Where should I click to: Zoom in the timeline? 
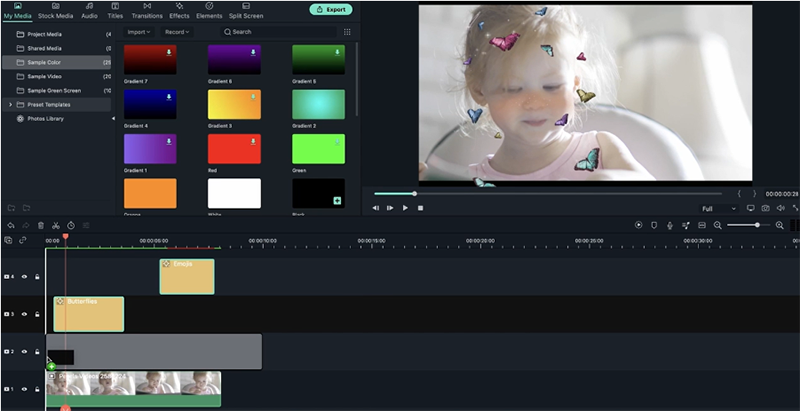pos(780,225)
